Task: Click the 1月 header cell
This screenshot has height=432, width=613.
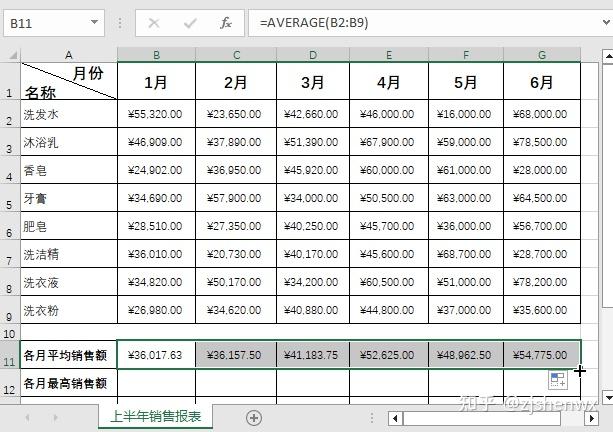Action: pos(156,81)
